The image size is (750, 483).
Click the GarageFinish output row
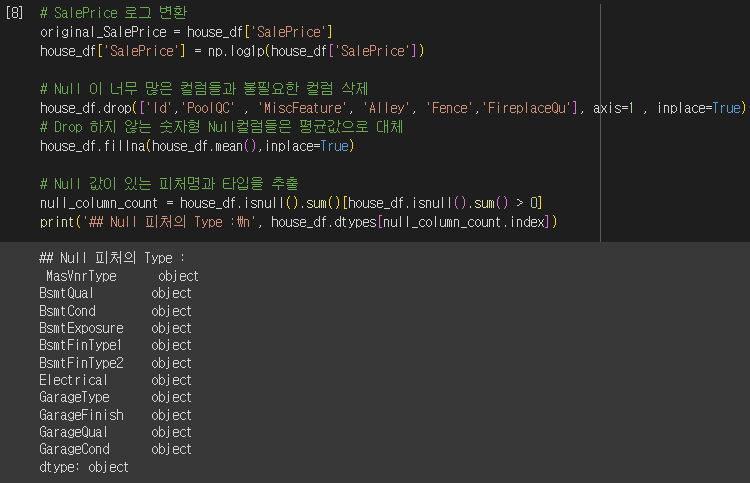115,415
